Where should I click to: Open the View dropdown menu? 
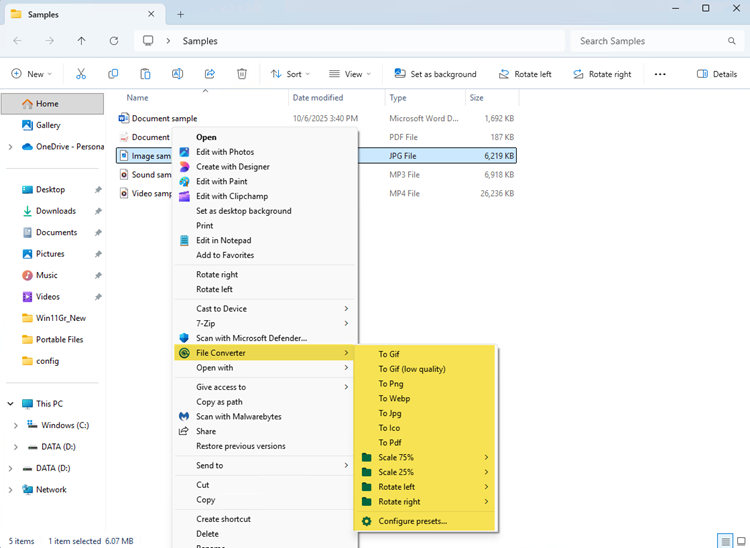pyautogui.click(x=349, y=74)
